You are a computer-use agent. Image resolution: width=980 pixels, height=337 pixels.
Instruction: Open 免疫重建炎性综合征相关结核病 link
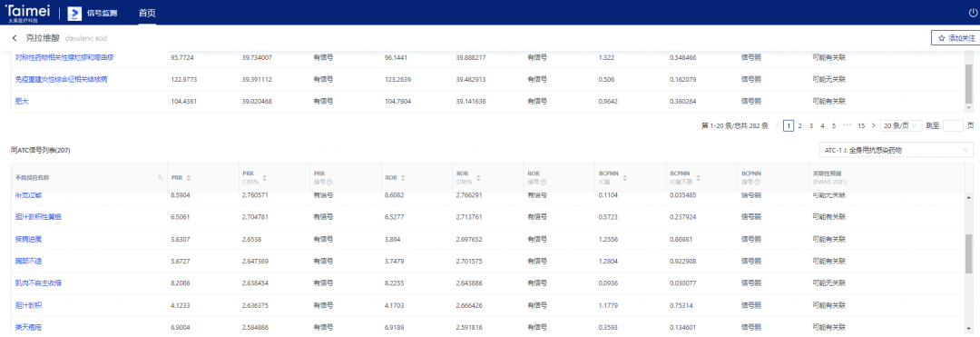[62, 79]
